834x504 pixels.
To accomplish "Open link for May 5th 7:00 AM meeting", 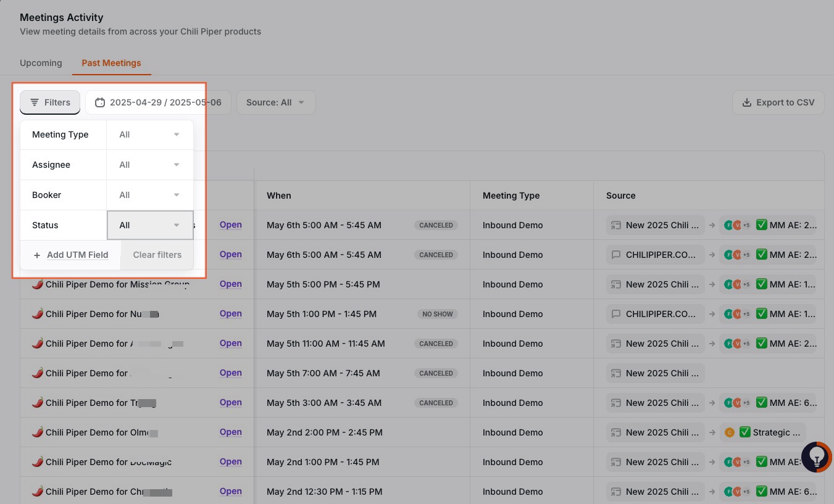I will click(230, 373).
